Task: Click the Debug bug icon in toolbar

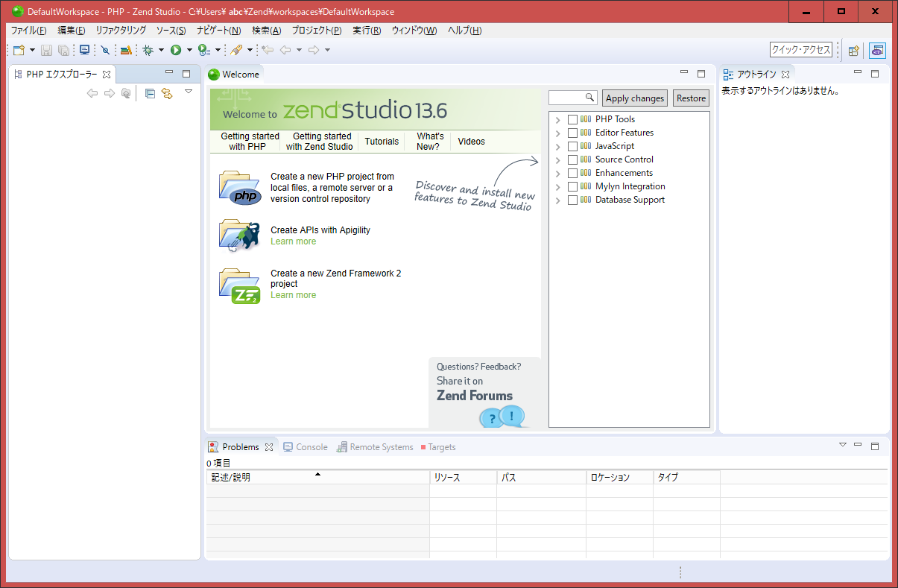Action: (x=148, y=50)
